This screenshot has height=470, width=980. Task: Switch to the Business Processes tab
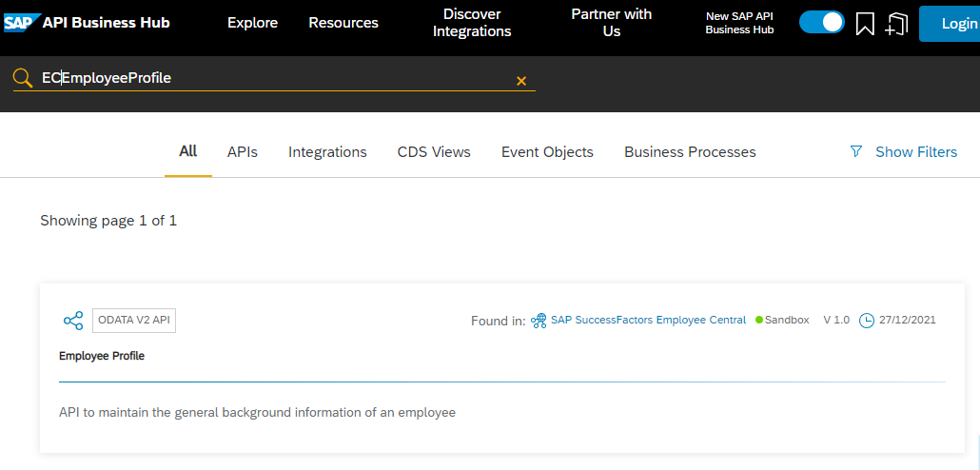tap(690, 152)
